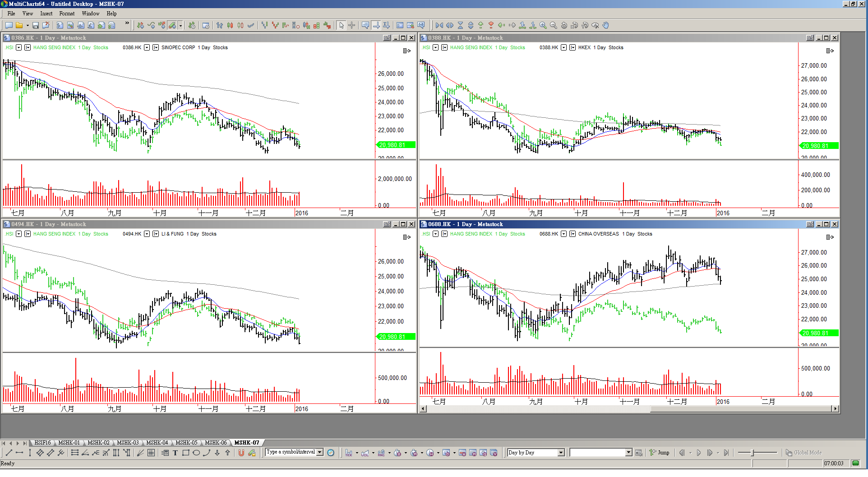Select the arrow pointer tool
868x477 pixels.
pyautogui.click(x=342, y=25)
